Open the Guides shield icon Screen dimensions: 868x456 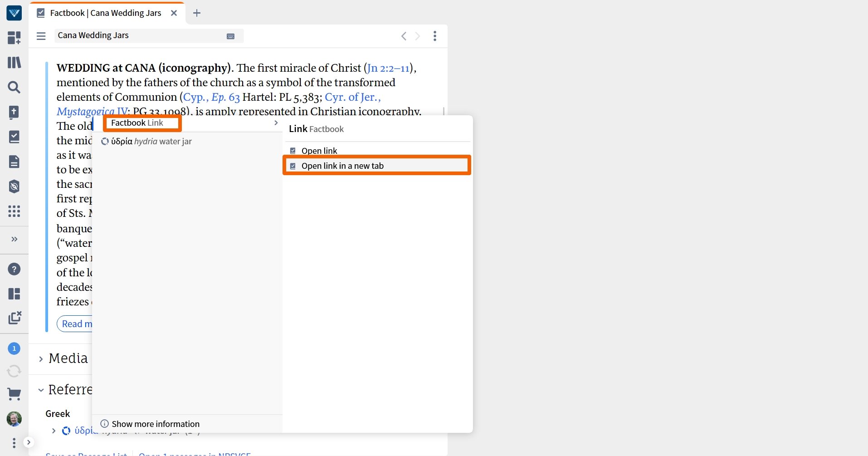click(x=14, y=186)
